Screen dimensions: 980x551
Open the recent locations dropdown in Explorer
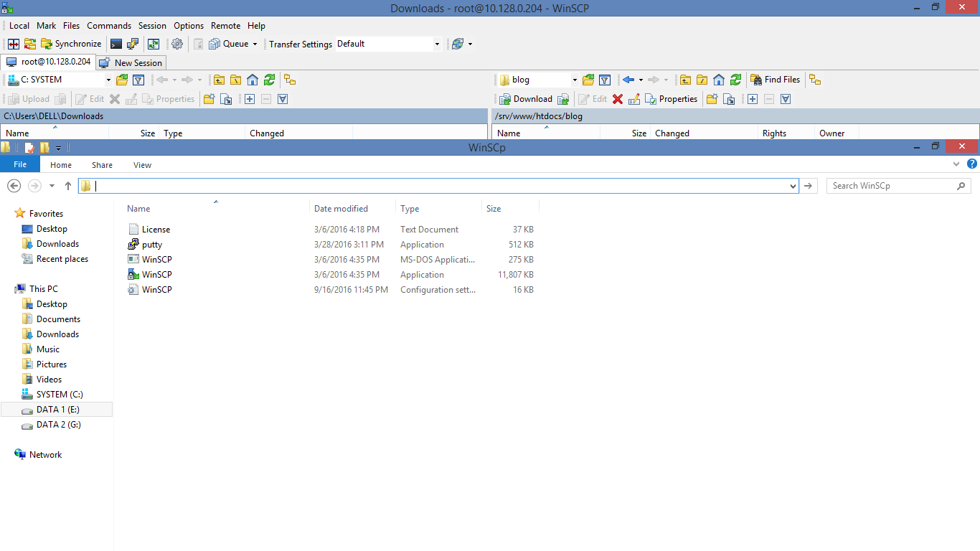(x=52, y=186)
